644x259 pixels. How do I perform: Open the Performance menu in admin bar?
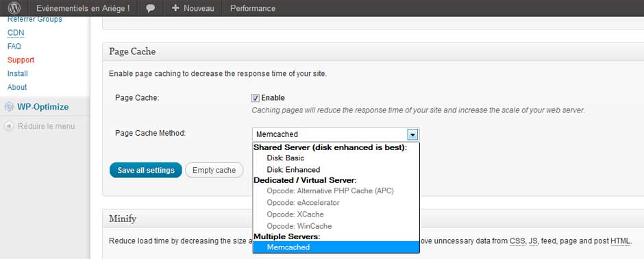click(253, 8)
